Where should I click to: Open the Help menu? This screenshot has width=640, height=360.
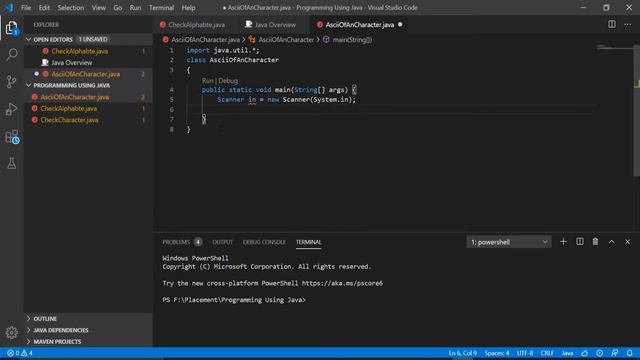(x=188, y=8)
